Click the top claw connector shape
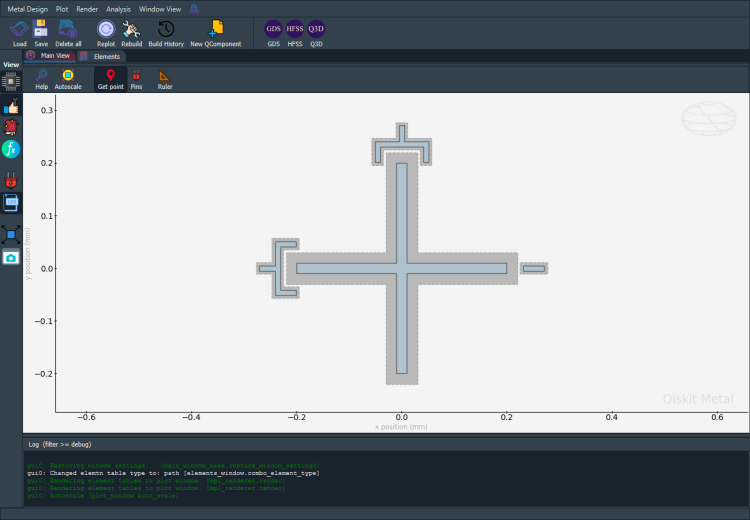Screen dimensions: 750x520 tap(402, 144)
